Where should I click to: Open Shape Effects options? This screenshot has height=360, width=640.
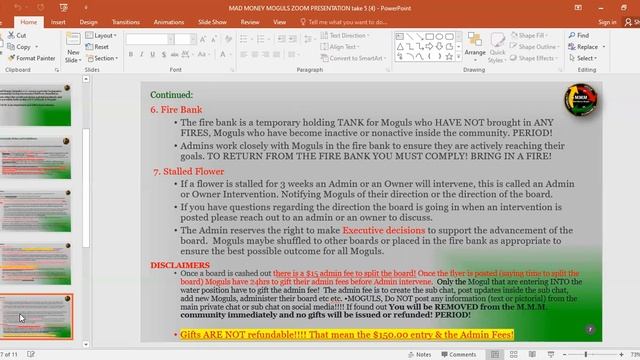(x=534, y=58)
